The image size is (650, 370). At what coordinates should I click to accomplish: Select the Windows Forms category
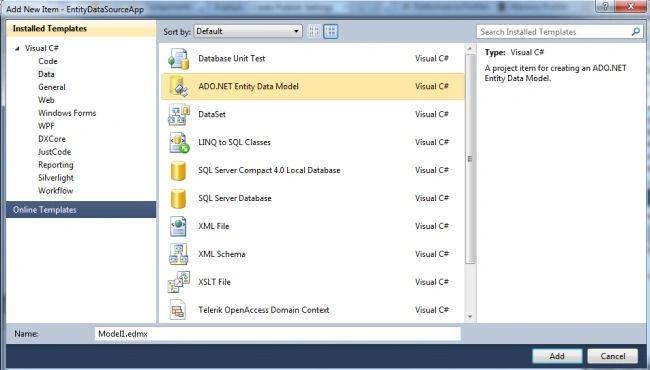(67, 113)
